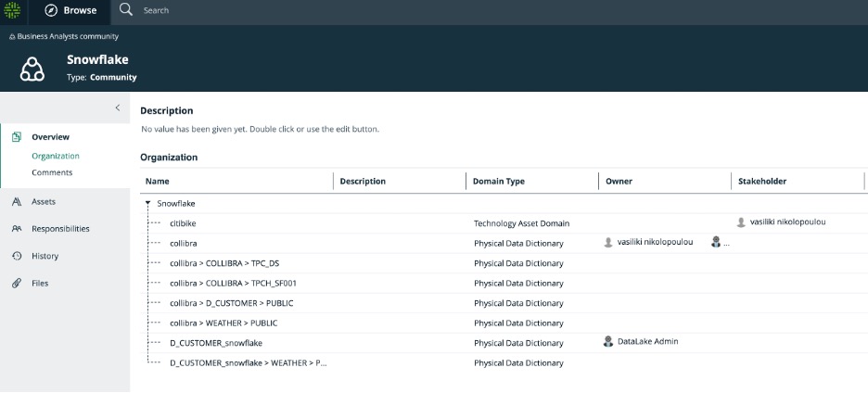Click the Assets sidebar icon
This screenshot has width=868, height=393.
tap(17, 201)
